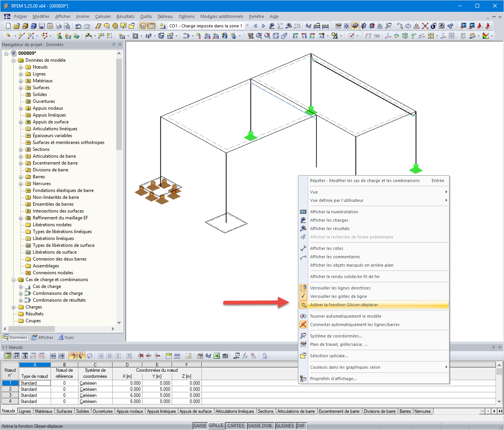
Task: Select X coordinate cell of node 3
Action: point(127,395)
